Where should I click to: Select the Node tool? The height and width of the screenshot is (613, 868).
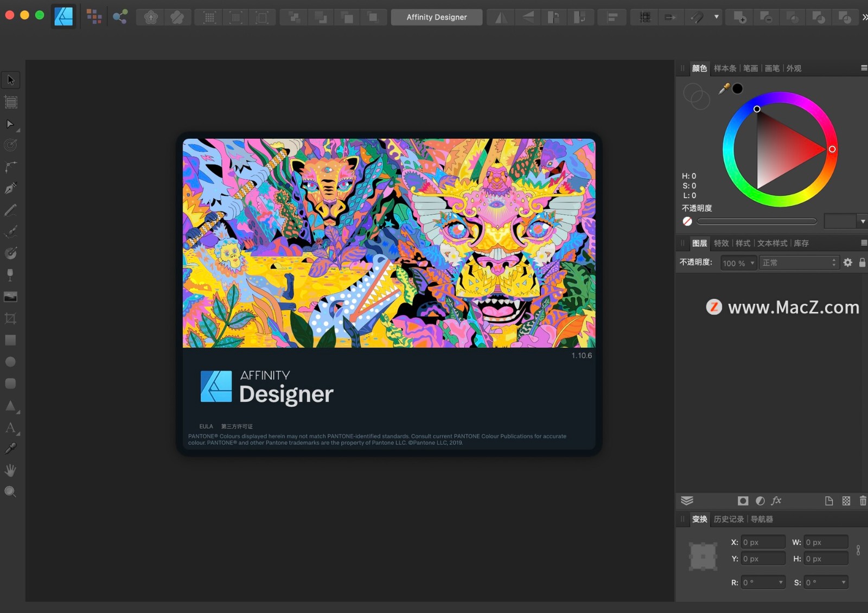10,124
